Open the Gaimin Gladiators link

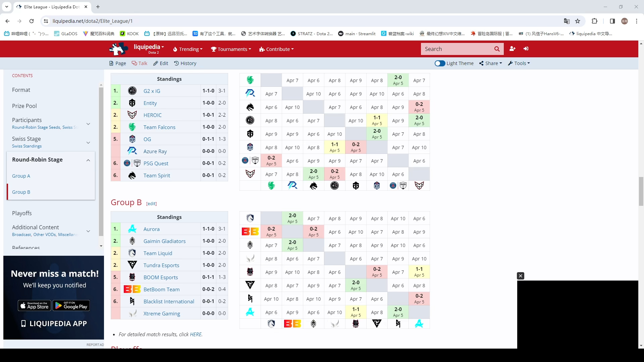(x=164, y=241)
